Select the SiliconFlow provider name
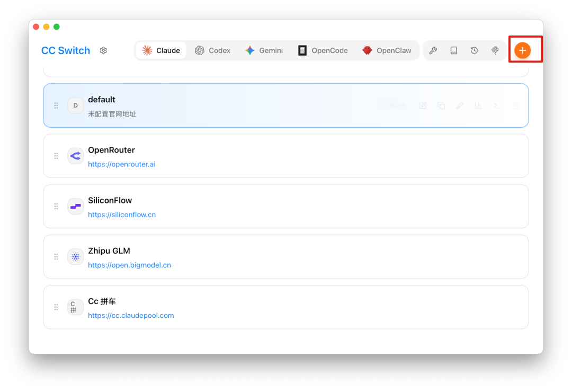This screenshot has height=392, width=572. (110, 200)
